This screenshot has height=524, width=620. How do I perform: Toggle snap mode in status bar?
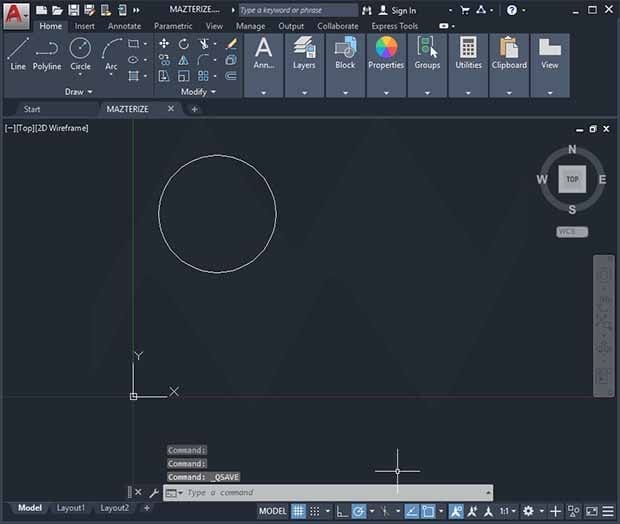(315, 511)
